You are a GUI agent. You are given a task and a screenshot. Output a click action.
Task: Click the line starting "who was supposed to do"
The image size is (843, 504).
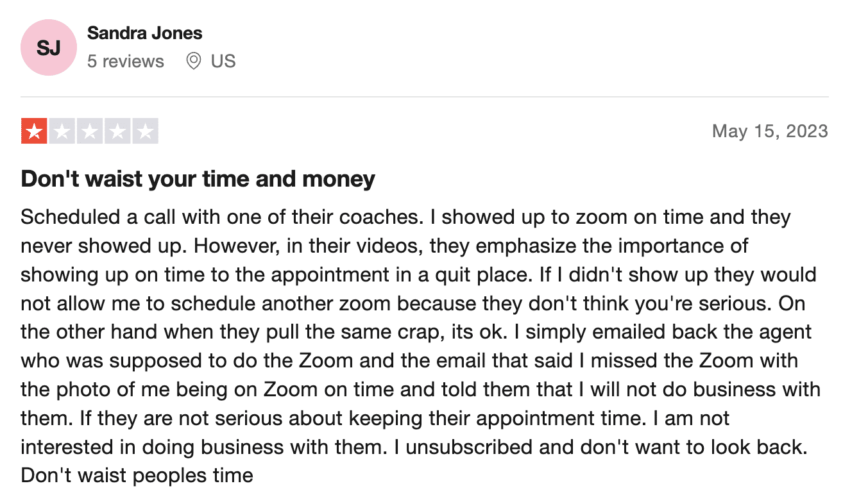(x=410, y=360)
